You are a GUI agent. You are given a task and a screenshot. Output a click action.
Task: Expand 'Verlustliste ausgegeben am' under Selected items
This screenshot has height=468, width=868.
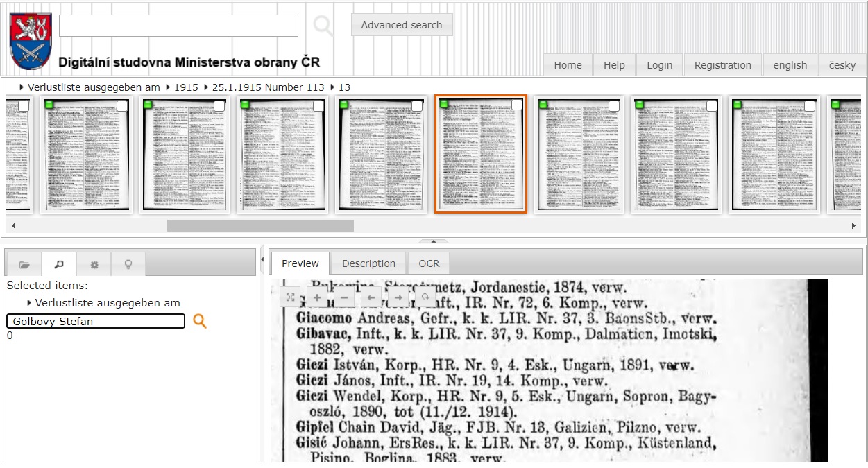(x=29, y=303)
